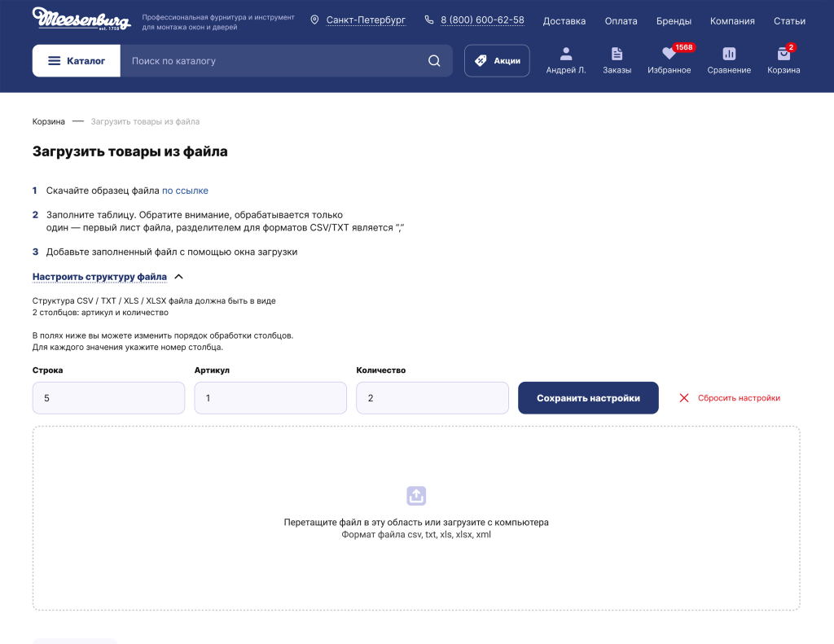The height and width of the screenshot is (644, 834).
Task: Go to Бренды in top menu
Action: 674,21
